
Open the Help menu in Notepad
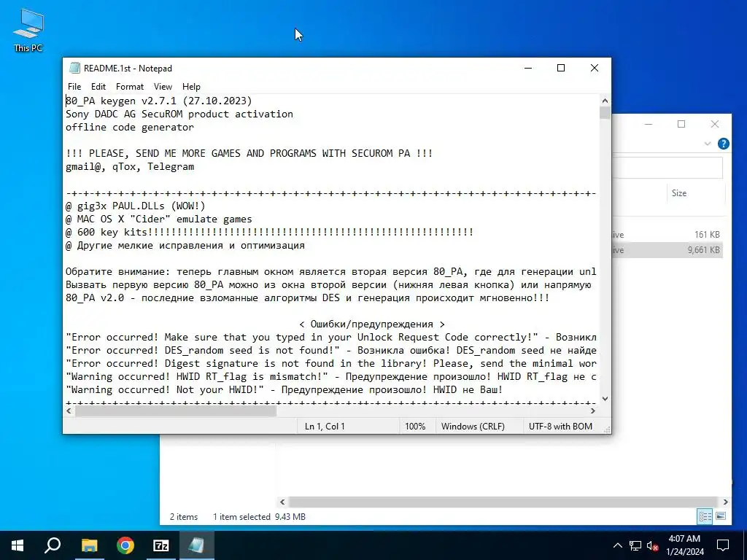click(191, 87)
